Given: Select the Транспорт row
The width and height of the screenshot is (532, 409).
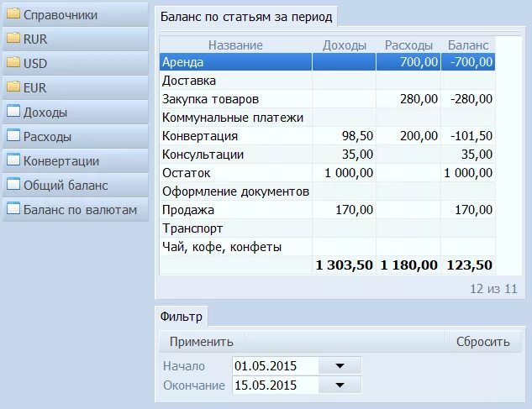Looking at the screenshot, I should [327, 228].
